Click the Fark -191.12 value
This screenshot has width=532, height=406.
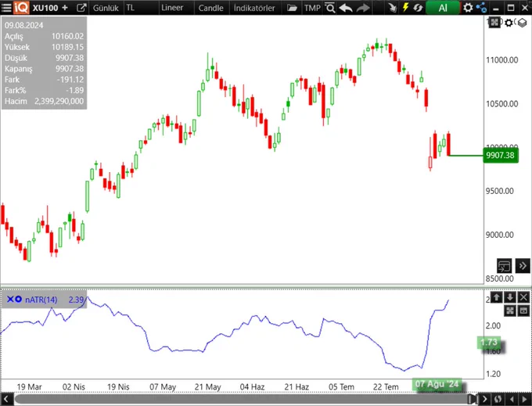pos(70,79)
